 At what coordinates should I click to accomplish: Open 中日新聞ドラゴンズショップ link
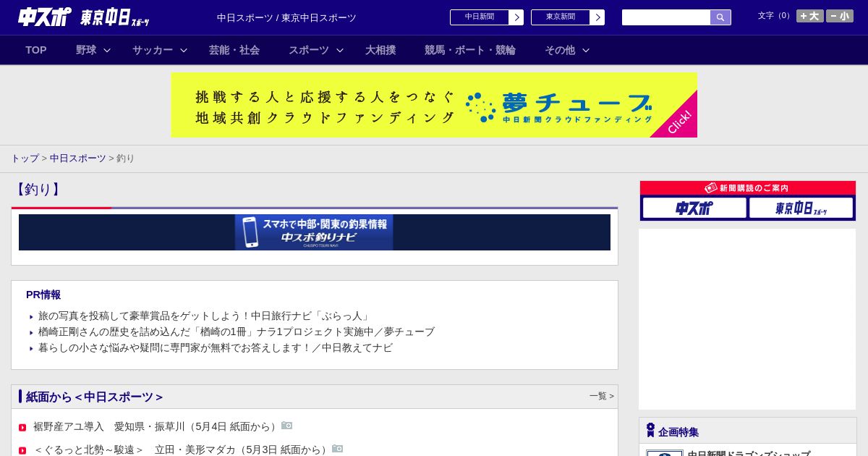pos(749,453)
